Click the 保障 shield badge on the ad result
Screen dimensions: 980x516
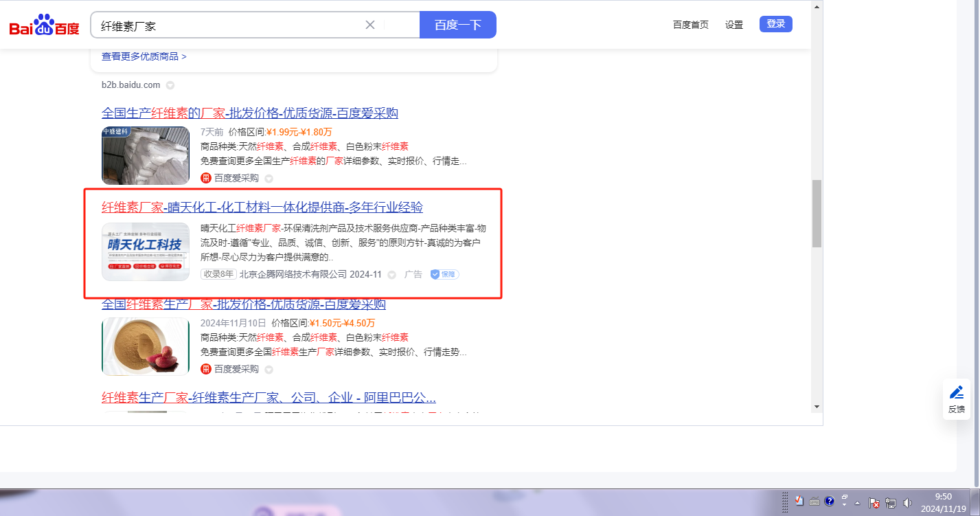(444, 274)
